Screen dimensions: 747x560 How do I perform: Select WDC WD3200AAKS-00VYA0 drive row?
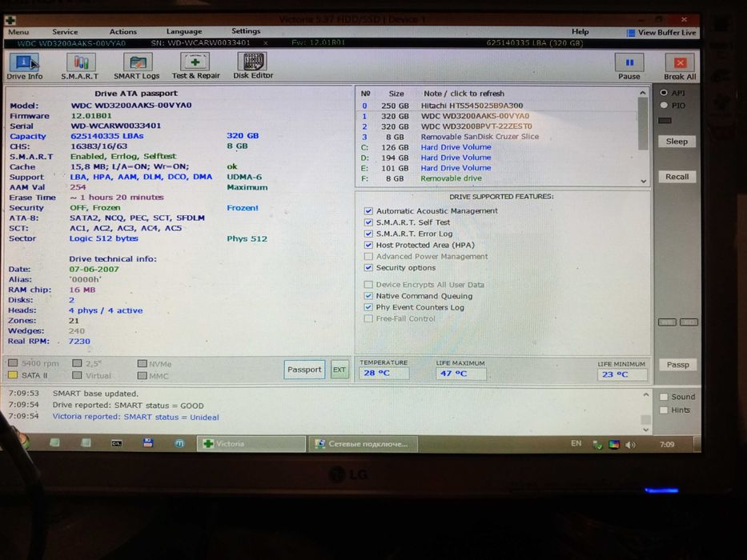coord(497,116)
